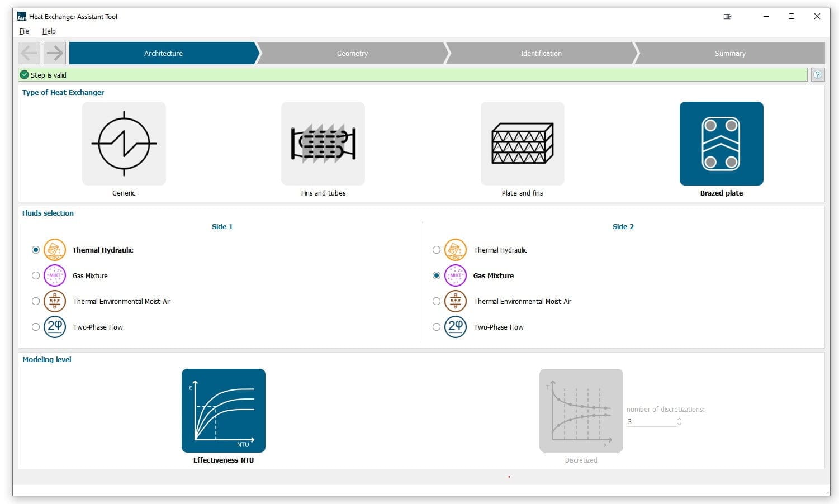Increase the number of discretizations
The width and height of the screenshot is (839, 504).
(x=679, y=419)
